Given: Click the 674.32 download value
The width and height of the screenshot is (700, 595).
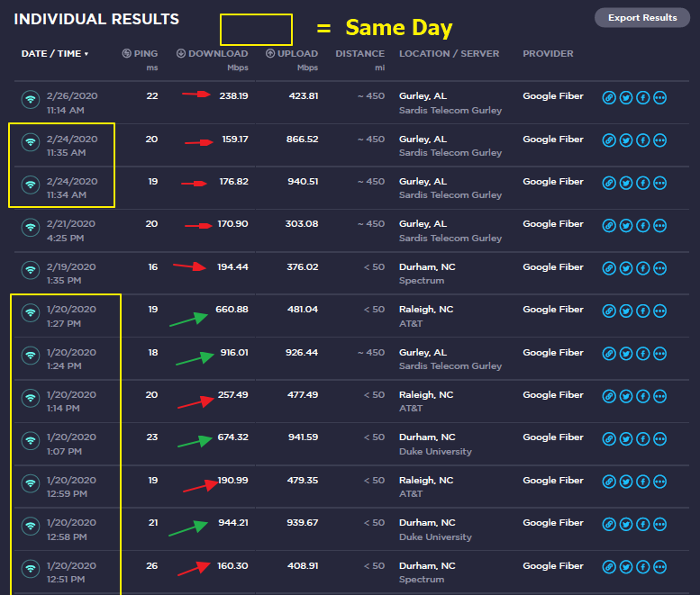Looking at the screenshot, I should point(232,437).
